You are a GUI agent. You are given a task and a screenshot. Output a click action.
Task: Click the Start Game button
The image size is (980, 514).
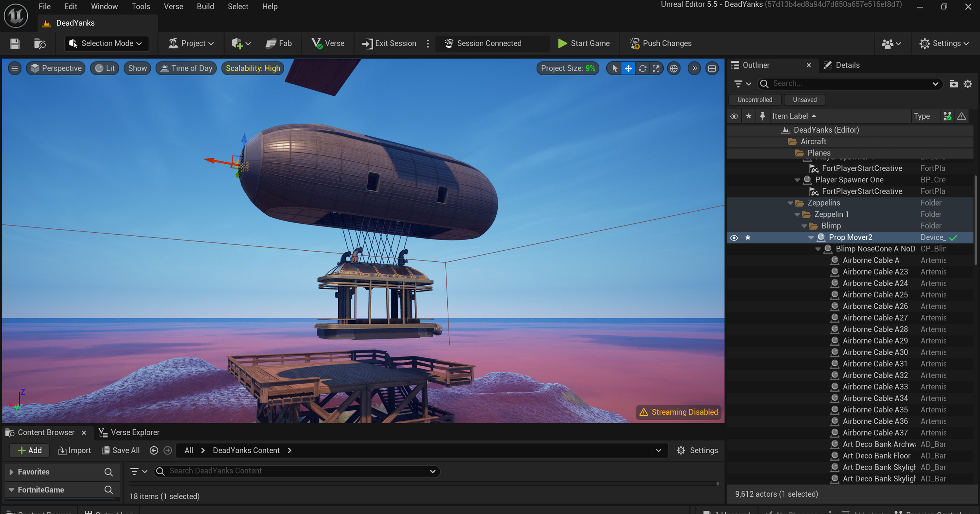coord(584,44)
